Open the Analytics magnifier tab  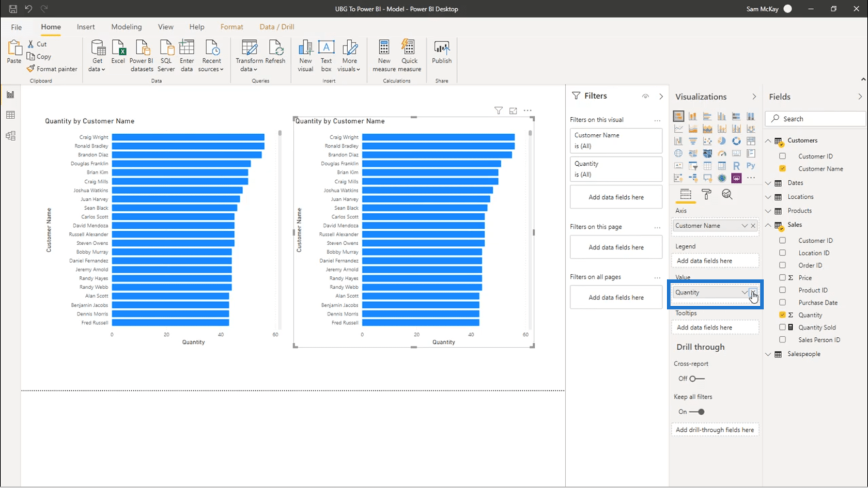727,194
